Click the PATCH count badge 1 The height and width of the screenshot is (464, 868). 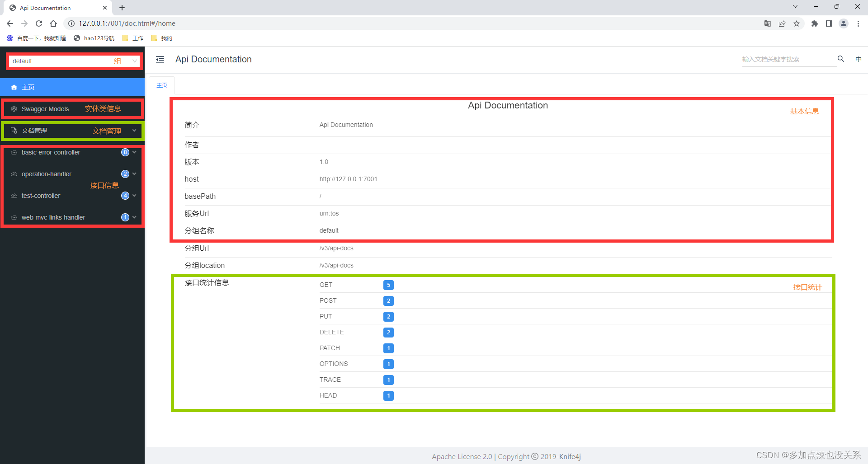tap(388, 348)
